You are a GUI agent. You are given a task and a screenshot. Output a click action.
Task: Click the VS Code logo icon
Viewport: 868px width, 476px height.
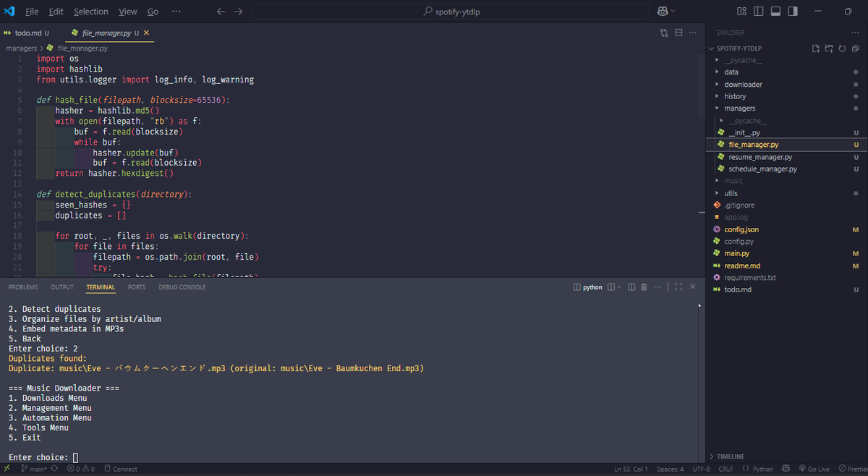click(9, 12)
